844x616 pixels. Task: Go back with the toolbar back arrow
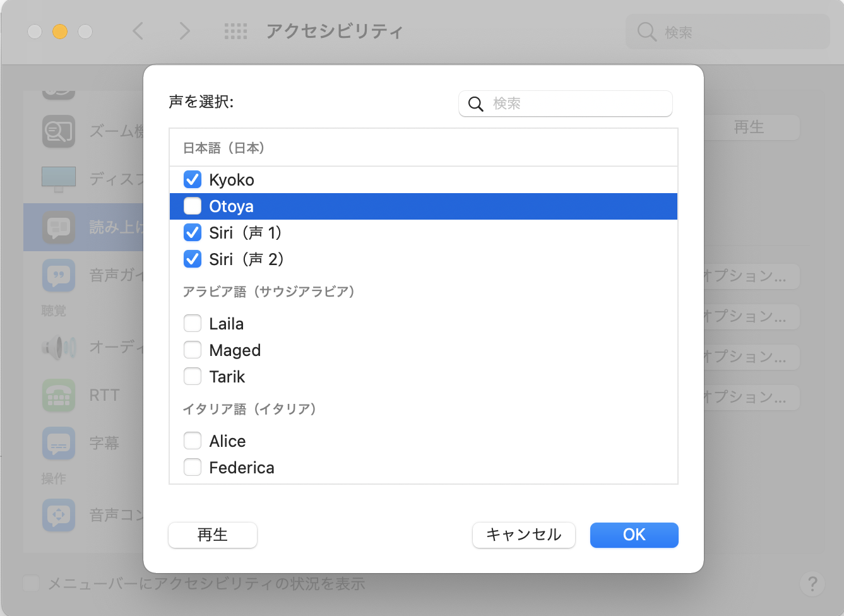click(x=138, y=31)
